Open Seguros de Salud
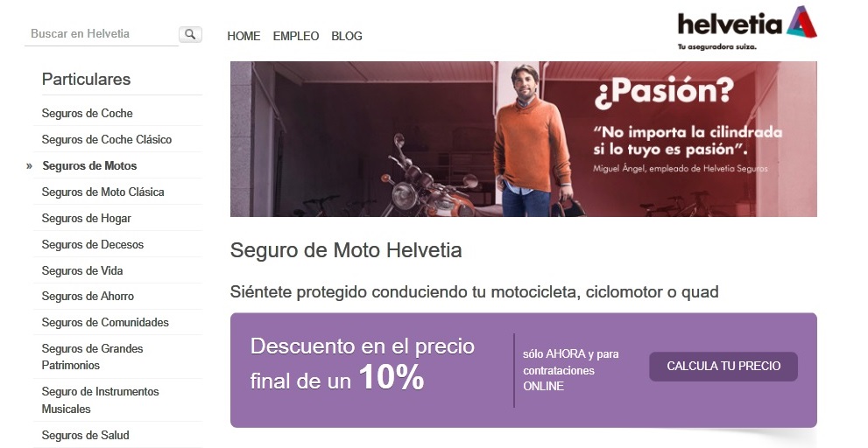The height and width of the screenshot is (448, 868). [x=85, y=435]
